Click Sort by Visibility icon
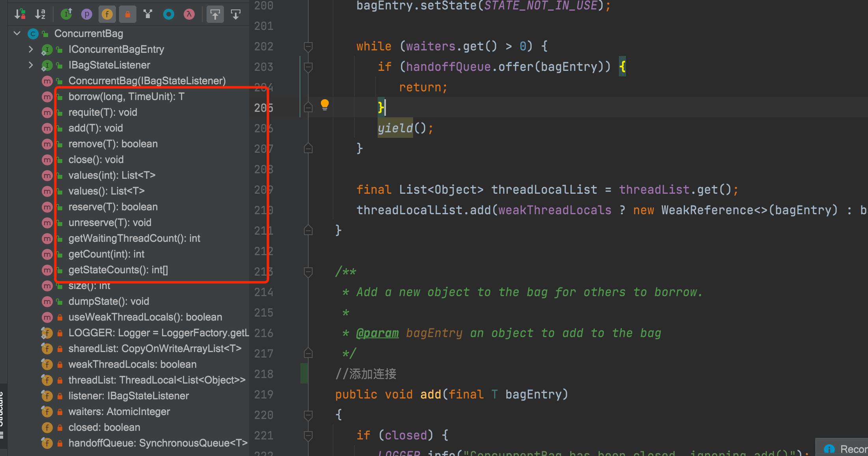The width and height of the screenshot is (868, 456). (x=20, y=15)
